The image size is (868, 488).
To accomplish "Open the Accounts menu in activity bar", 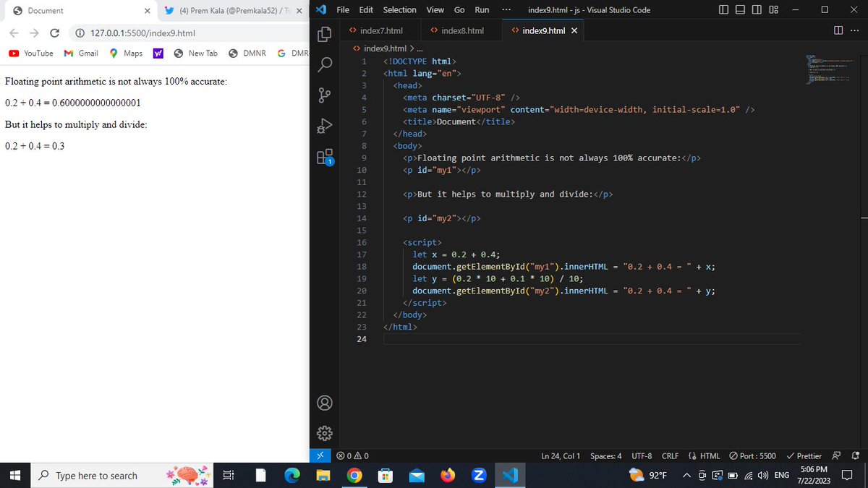I will pyautogui.click(x=325, y=403).
